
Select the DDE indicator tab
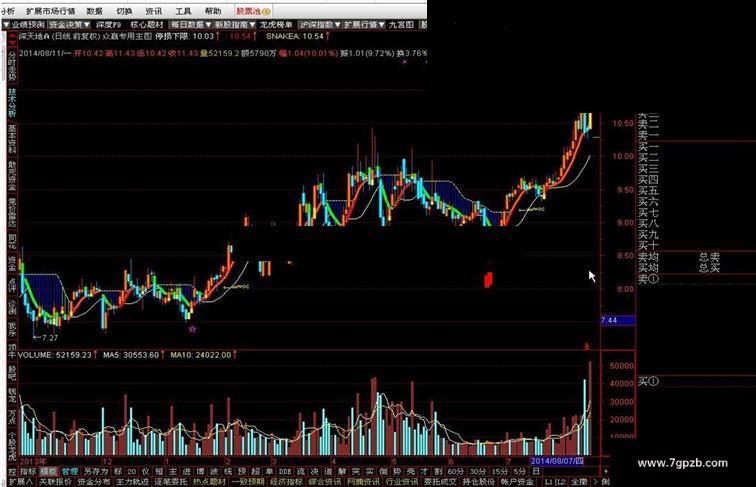[285, 472]
